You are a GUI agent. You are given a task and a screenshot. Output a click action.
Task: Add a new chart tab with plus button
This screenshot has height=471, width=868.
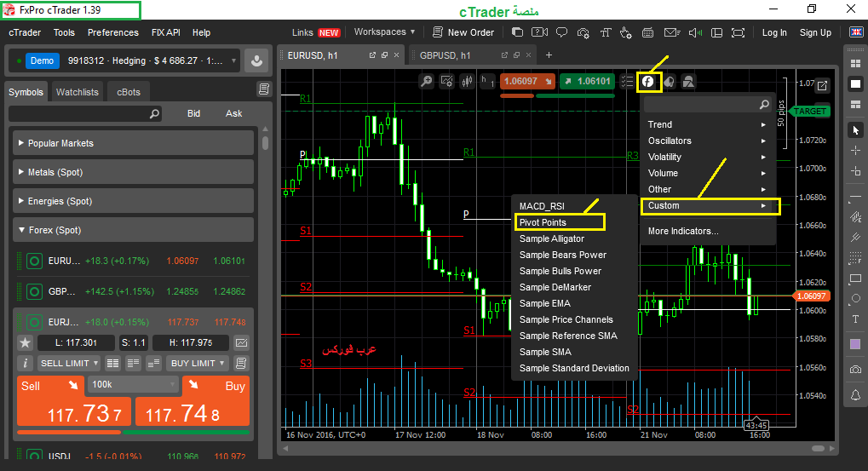pyautogui.click(x=549, y=55)
